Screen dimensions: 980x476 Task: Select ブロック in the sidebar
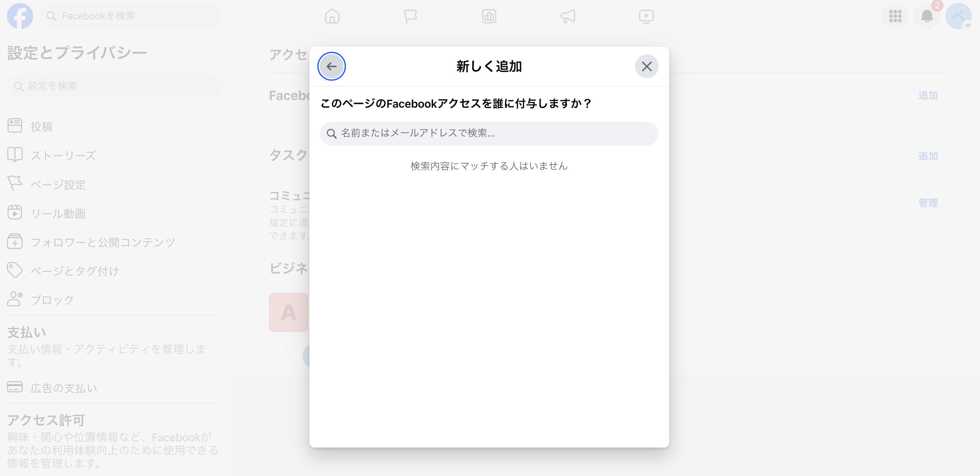51,299
